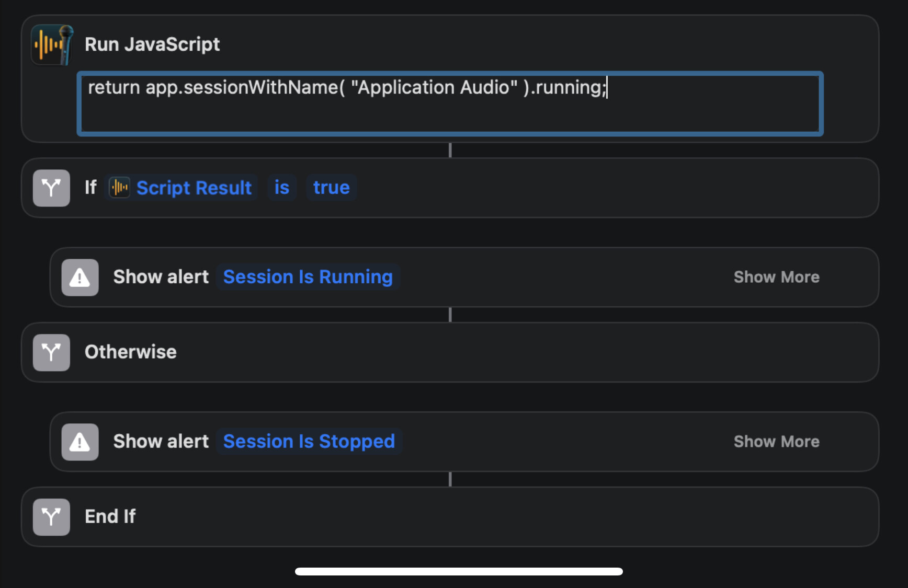Select the Otherwise action block

[x=450, y=352]
